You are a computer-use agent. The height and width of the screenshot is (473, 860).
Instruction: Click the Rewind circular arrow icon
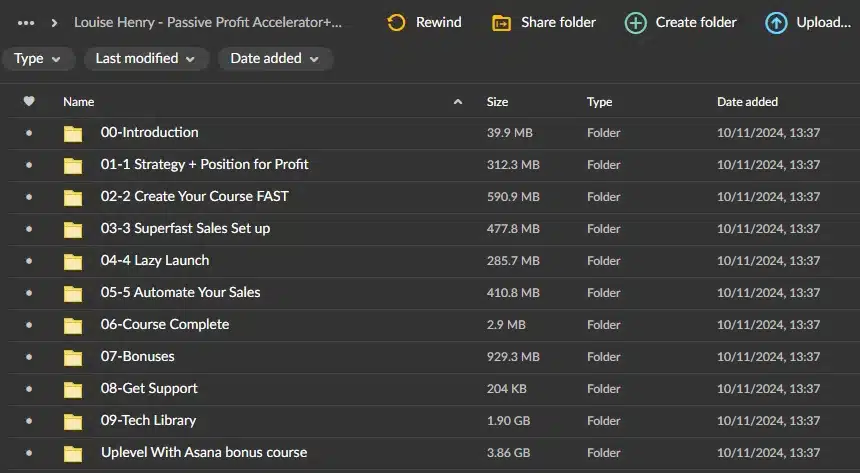[396, 23]
